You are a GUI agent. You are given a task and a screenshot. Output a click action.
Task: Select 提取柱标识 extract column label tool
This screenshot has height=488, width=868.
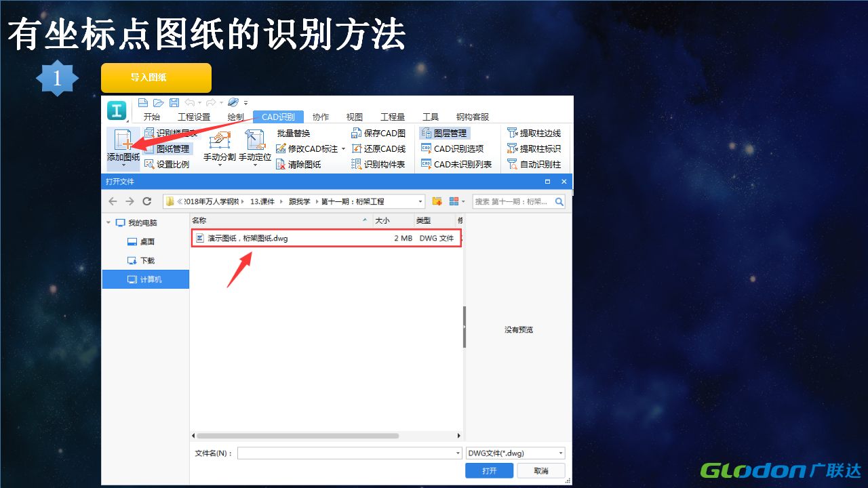[x=534, y=148]
